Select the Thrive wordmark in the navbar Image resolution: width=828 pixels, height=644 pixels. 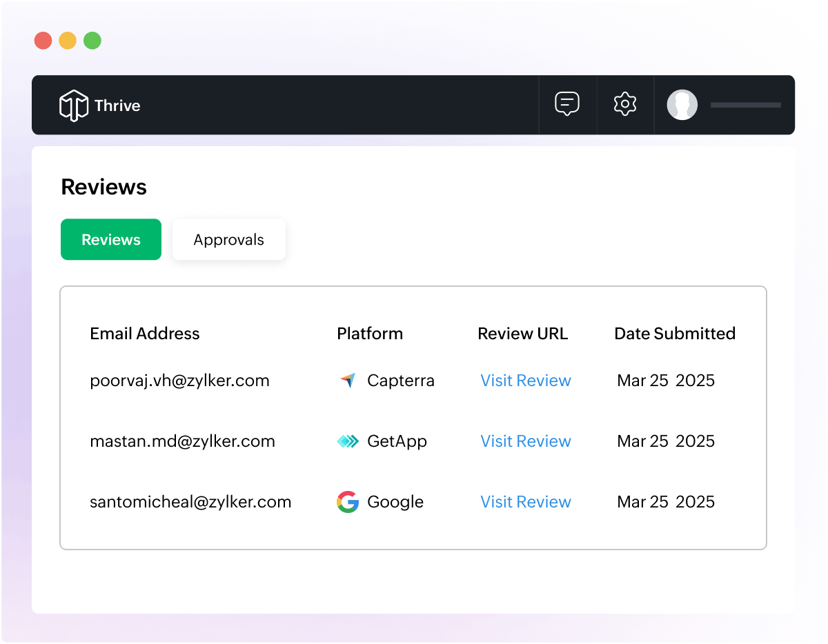click(x=117, y=105)
